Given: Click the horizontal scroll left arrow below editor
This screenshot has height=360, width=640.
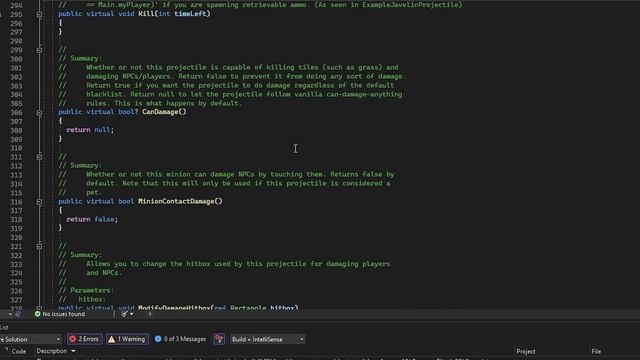Looking at the screenshot, I should pos(149,314).
